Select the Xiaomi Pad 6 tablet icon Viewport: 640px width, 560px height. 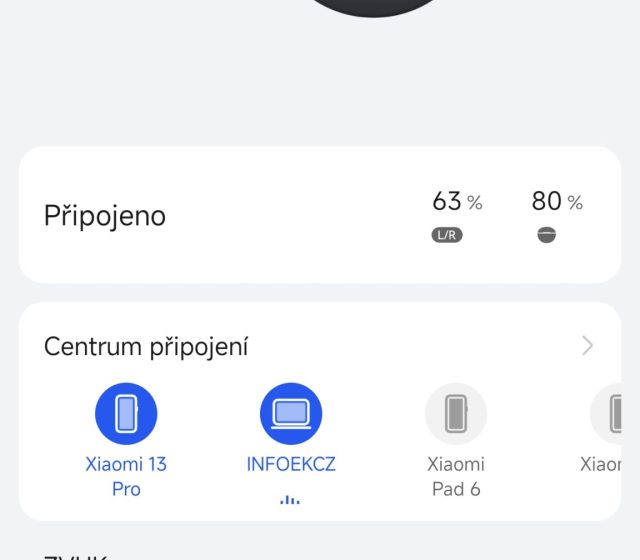(456, 414)
